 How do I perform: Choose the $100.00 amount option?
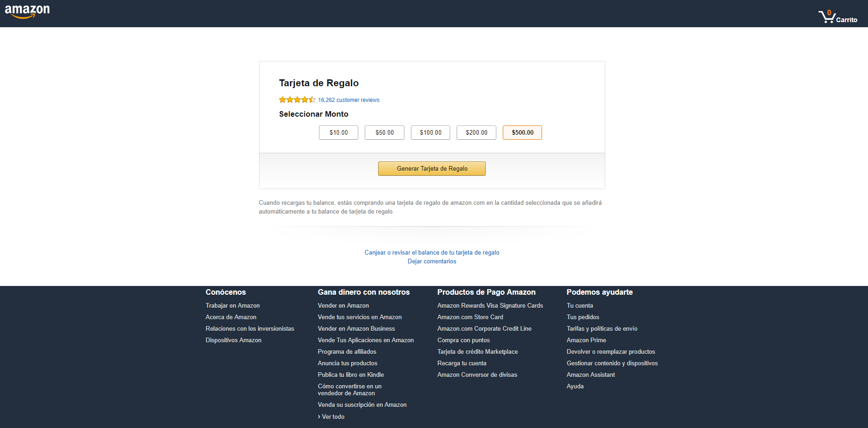[x=430, y=132]
